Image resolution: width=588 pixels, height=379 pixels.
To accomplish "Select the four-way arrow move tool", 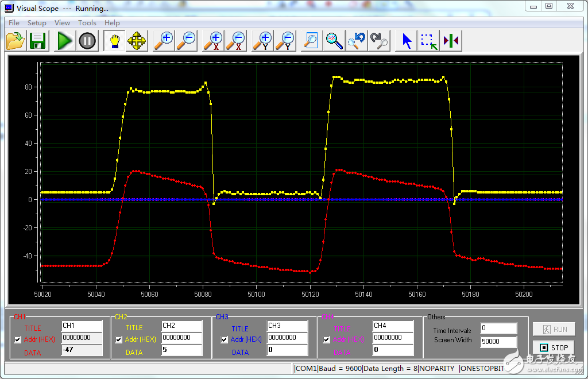I will coord(137,41).
